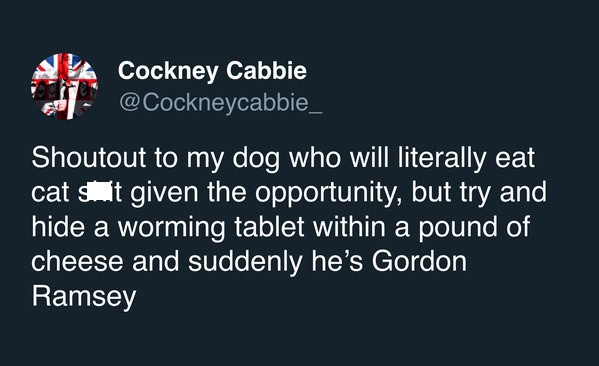The width and height of the screenshot is (599, 366).
Task: Click the word Ramsey on the last line
Action: (x=84, y=297)
